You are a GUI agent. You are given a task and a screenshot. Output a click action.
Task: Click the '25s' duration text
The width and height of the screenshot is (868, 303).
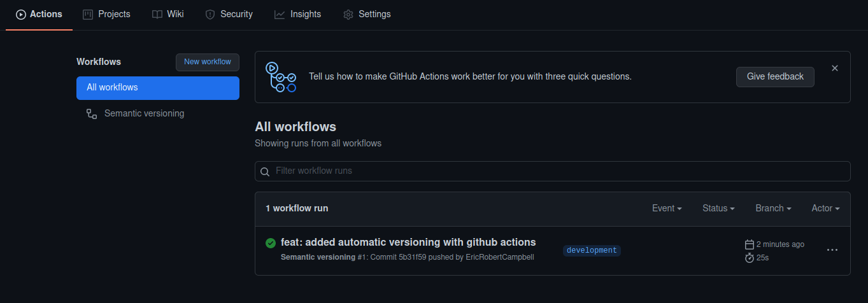click(x=762, y=258)
